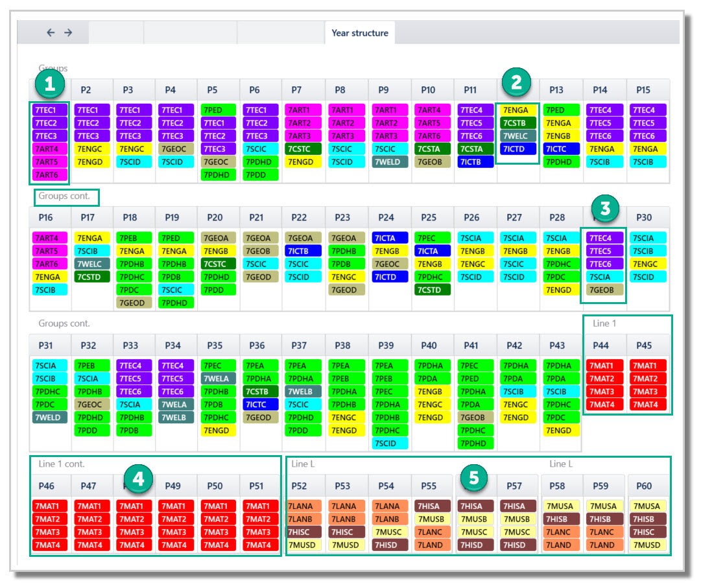Click the 7ENGA block under P12
701x588 pixels.
pos(517,110)
